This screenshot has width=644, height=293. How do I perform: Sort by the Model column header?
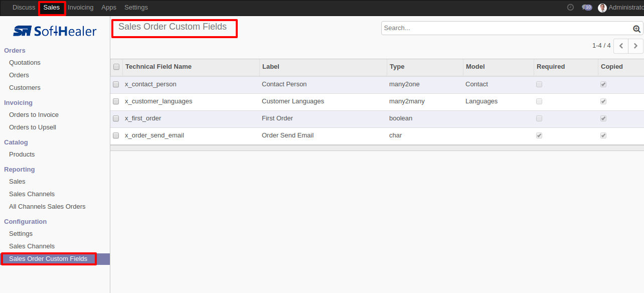click(475, 67)
